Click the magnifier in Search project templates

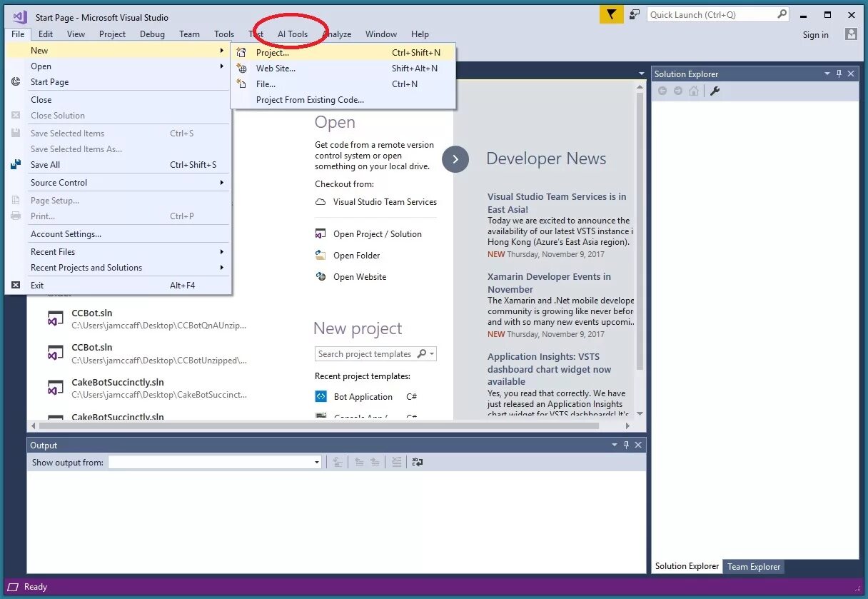(422, 353)
